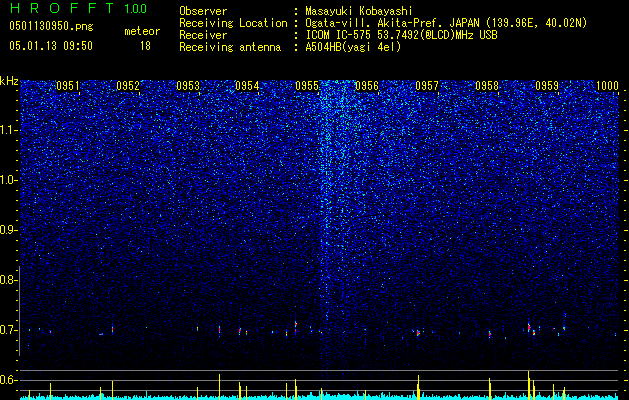This screenshot has height=400, width=629.
Task: Click the 'Observer' field label
Action: click(x=203, y=11)
